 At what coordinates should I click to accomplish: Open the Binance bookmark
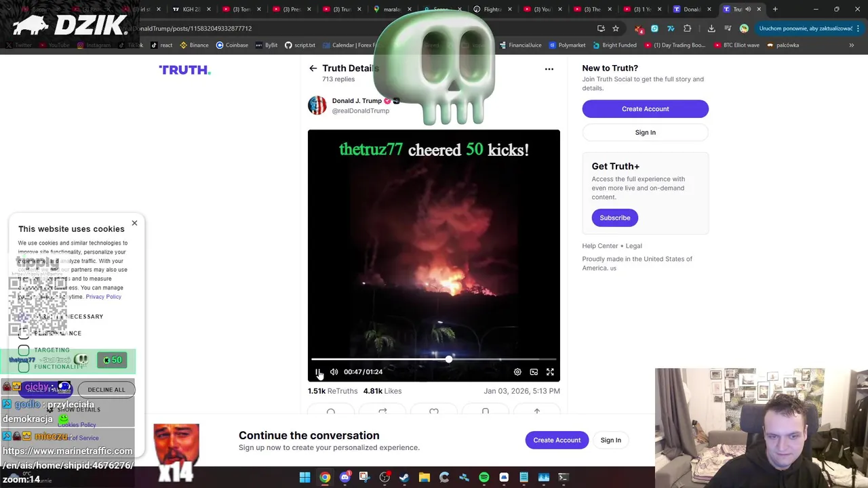194,45
